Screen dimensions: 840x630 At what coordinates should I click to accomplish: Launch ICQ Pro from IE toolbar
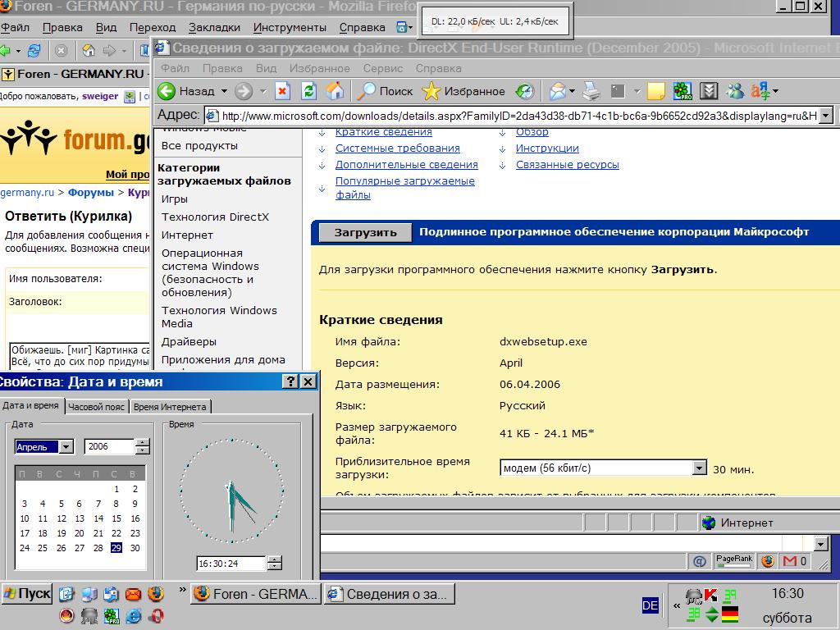click(x=682, y=91)
